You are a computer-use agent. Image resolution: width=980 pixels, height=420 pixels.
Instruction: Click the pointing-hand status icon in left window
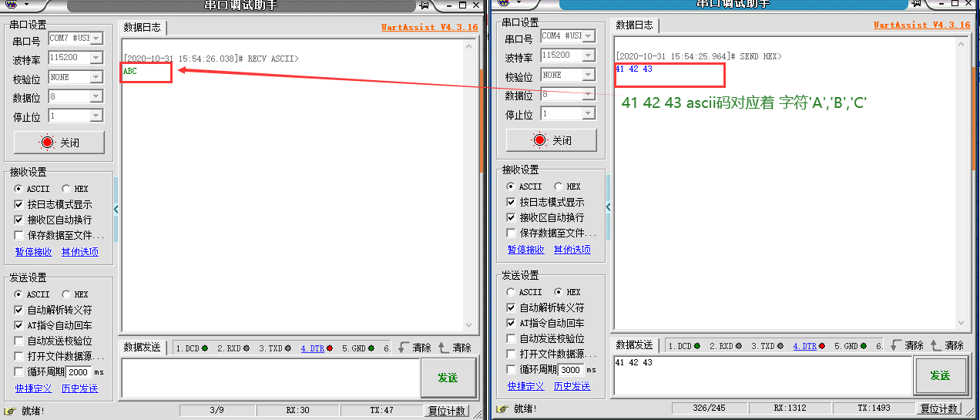point(10,411)
